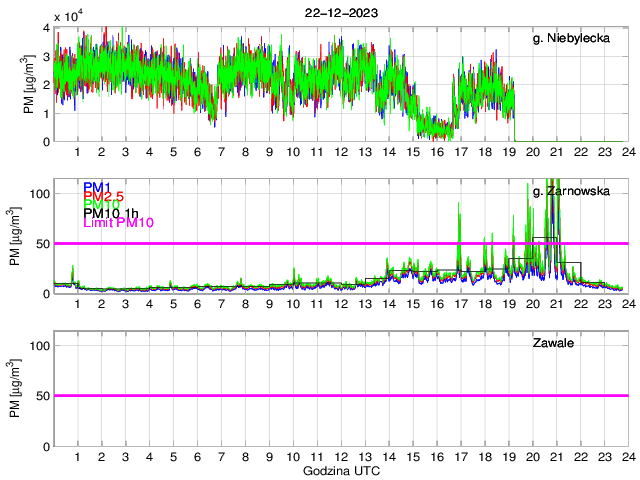
Task: Click the magenta Limit PM10 legend entry
Action: point(116,222)
